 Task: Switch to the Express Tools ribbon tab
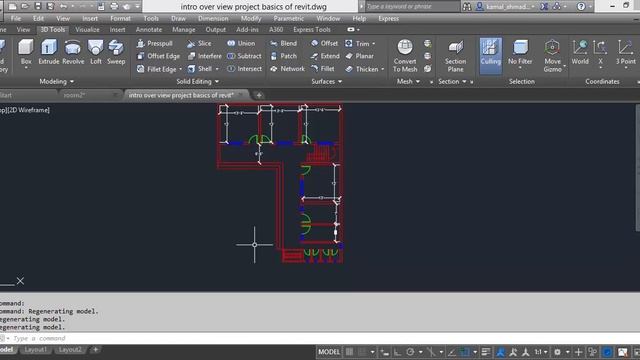[312, 29]
